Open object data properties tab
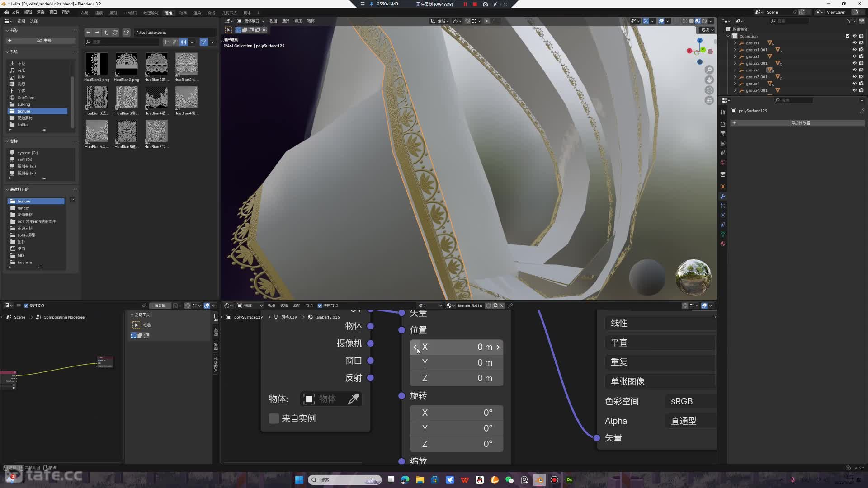Screen dimensions: 868x488 723,234
